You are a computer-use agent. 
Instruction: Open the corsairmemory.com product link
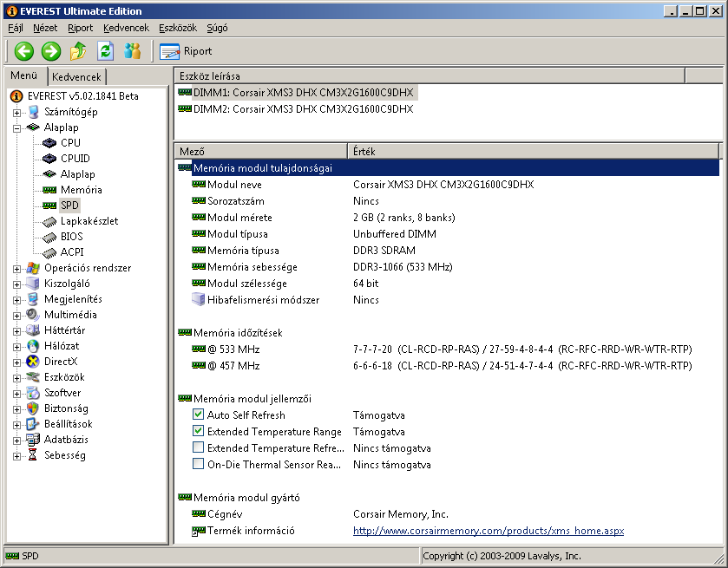(x=489, y=531)
